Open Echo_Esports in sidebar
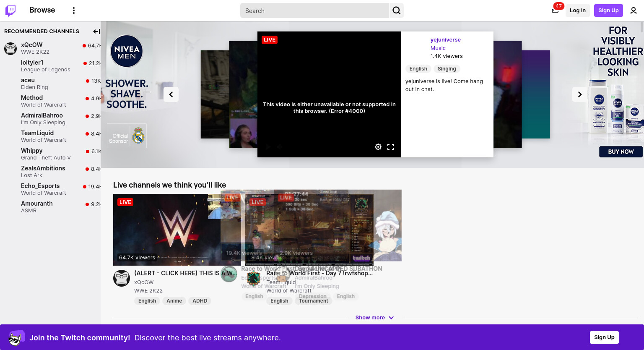The image size is (644, 350). coord(50,189)
